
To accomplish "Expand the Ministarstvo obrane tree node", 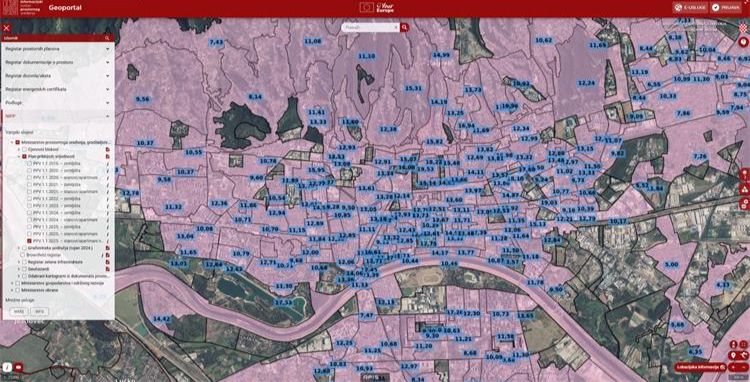I will pos(11,290).
